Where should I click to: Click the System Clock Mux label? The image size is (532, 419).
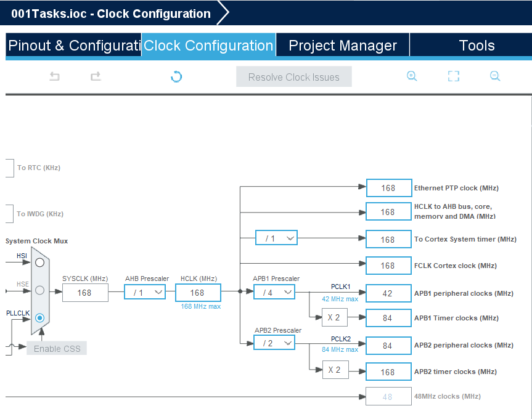coord(36,241)
